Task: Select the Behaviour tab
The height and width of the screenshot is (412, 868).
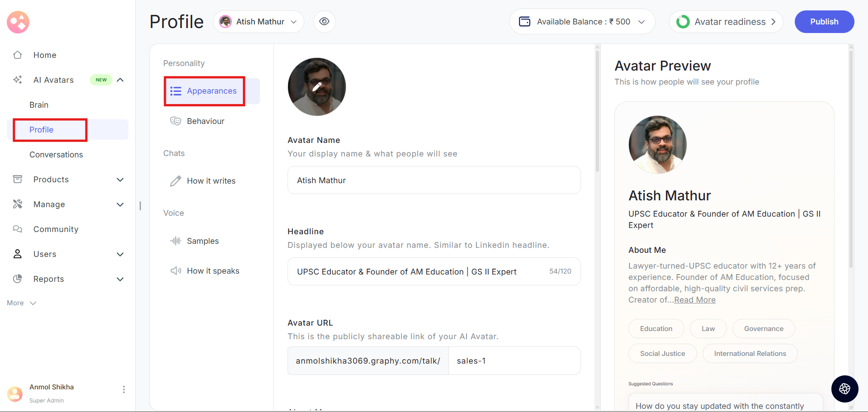Action: (205, 121)
